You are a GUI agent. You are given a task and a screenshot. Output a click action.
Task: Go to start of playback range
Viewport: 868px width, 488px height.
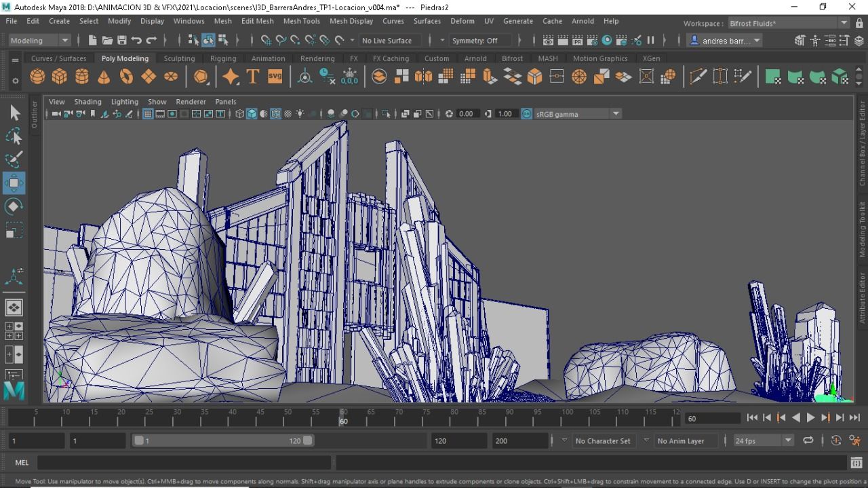tap(752, 418)
